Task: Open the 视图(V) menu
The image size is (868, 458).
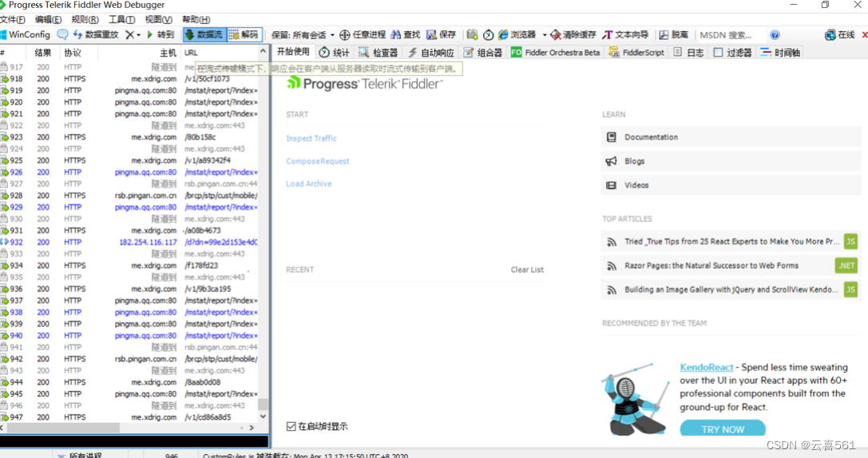Action: pos(158,19)
